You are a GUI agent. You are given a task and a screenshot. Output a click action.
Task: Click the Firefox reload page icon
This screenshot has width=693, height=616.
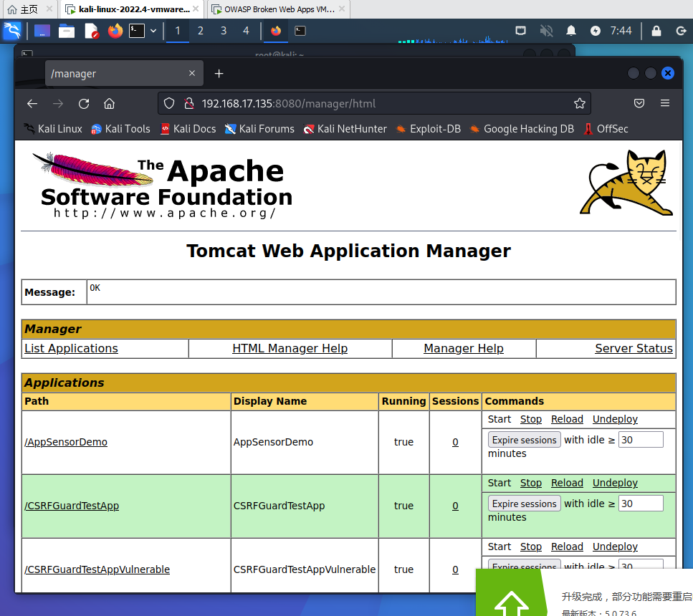point(84,104)
